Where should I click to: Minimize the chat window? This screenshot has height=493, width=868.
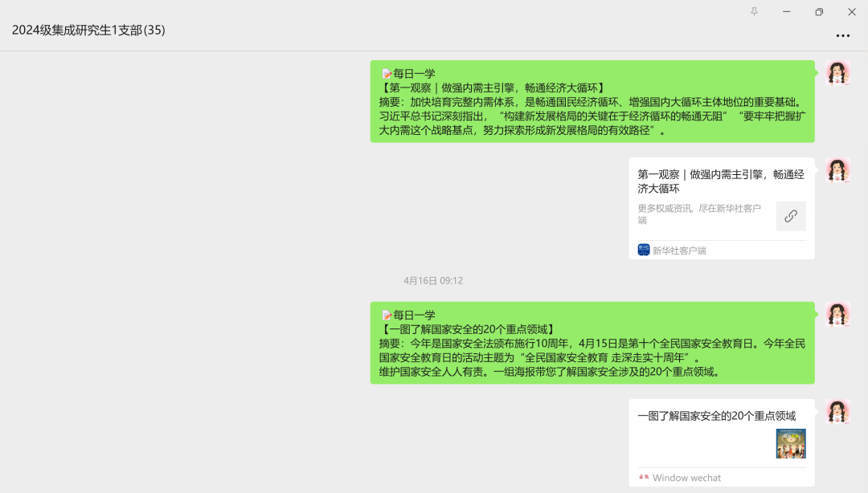[786, 12]
